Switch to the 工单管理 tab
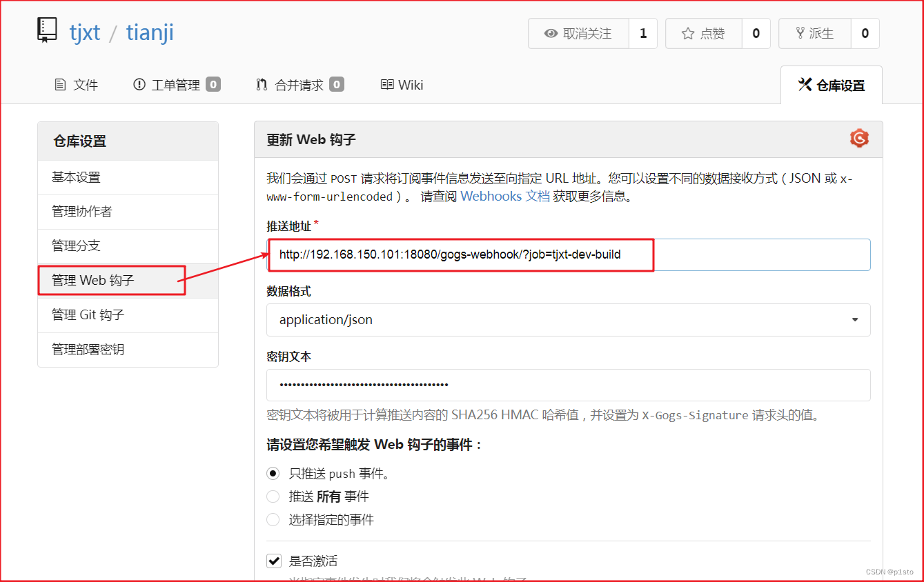 [x=177, y=85]
